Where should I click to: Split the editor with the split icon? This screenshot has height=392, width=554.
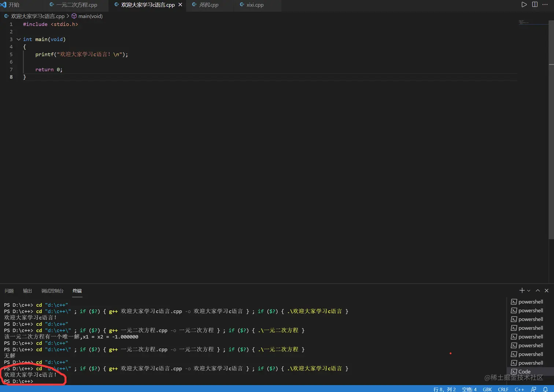point(535,5)
